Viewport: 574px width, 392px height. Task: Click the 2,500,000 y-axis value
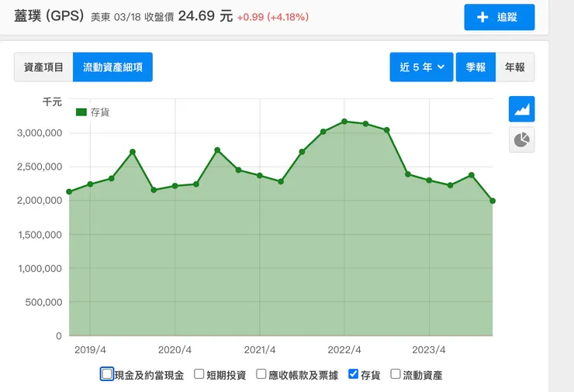tap(40, 167)
